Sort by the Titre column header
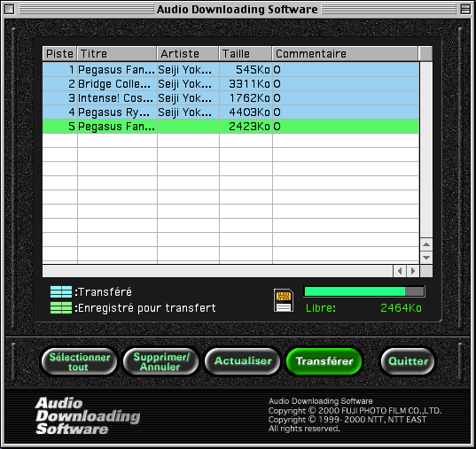 (x=117, y=54)
